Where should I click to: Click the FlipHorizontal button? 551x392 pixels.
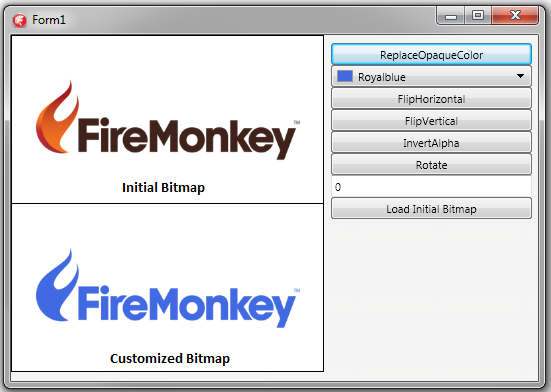point(431,99)
